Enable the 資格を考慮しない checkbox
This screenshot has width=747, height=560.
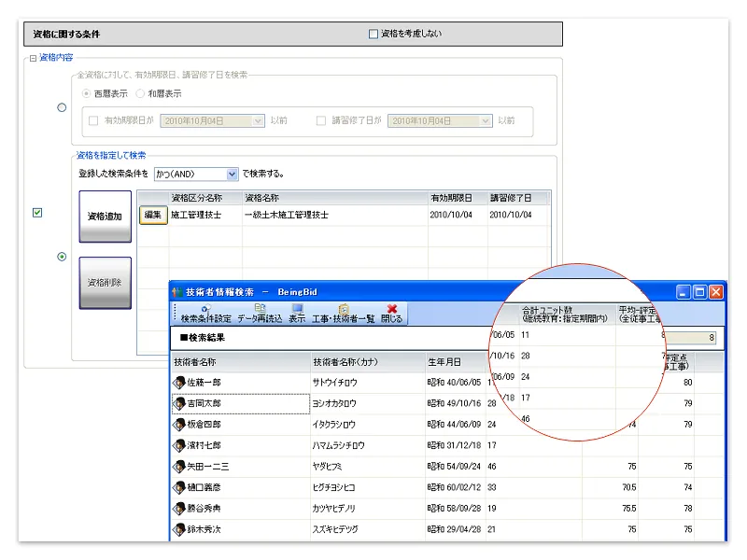374,34
